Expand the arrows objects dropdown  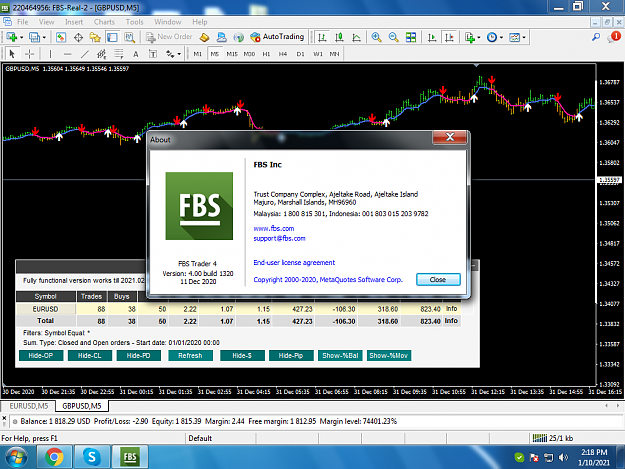point(179,54)
